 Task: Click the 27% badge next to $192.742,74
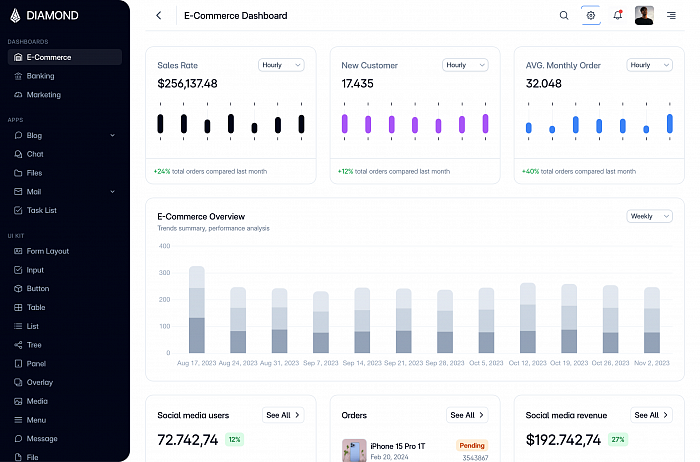pos(618,440)
